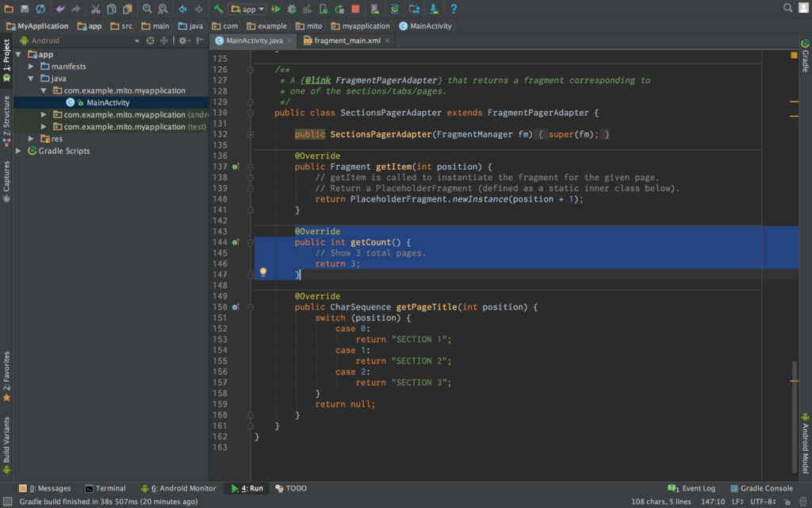Click the Navigate Back blue arrow
Viewport: 812px width, 508px height.
tap(182, 9)
